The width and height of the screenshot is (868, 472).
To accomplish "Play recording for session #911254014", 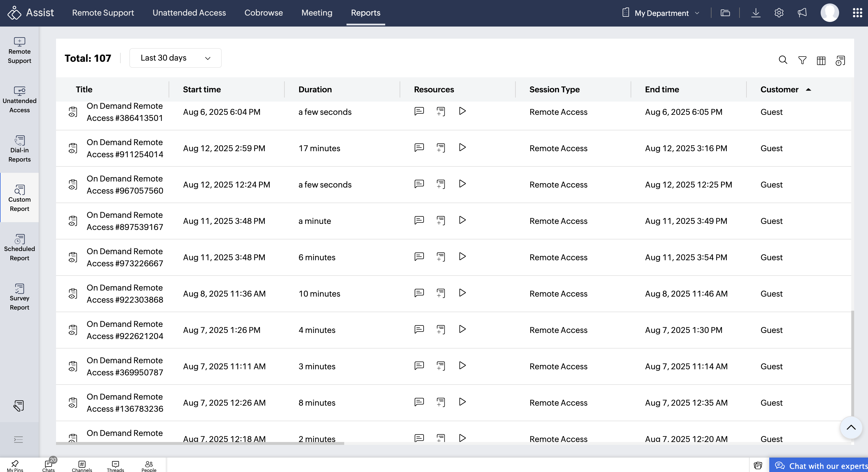I will coord(462,147).
